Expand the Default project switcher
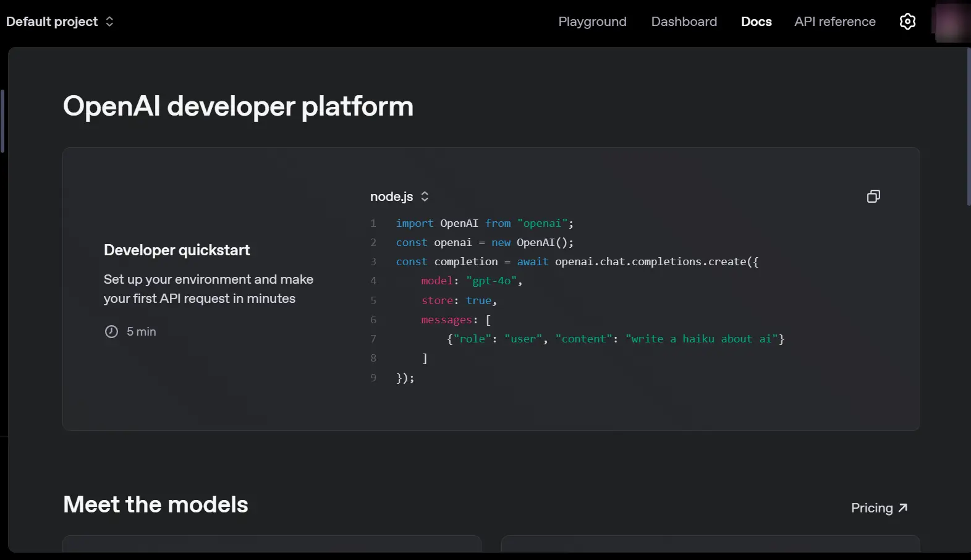 pyautogui.click(x=60, y=22)
